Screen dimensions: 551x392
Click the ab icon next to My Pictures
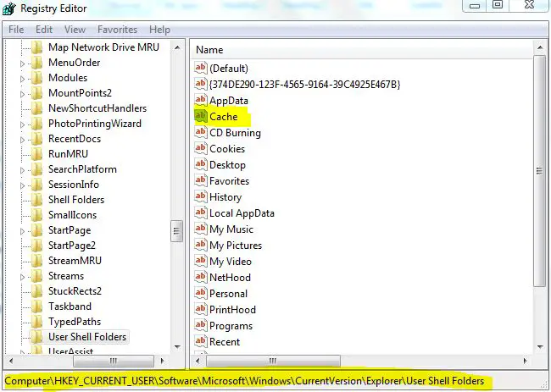click(200, 245)
